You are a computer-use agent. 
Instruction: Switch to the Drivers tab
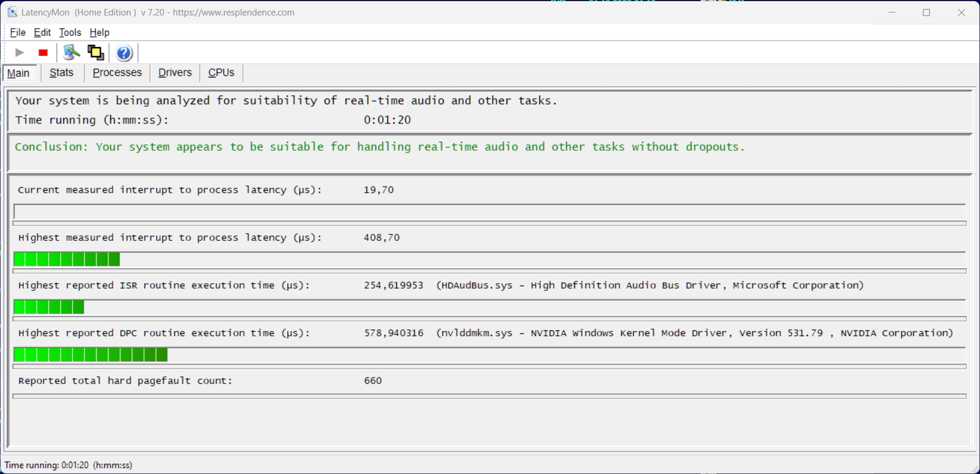(175, 73)
